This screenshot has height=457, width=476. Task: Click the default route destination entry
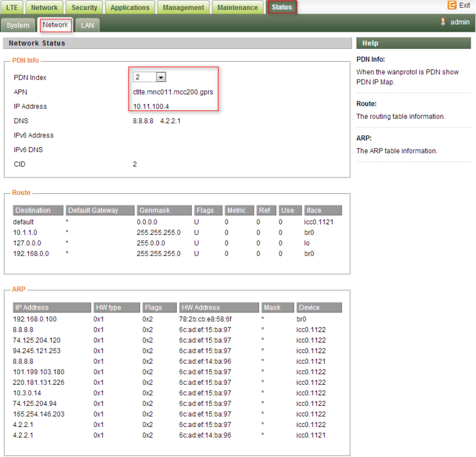pos(23,222)
